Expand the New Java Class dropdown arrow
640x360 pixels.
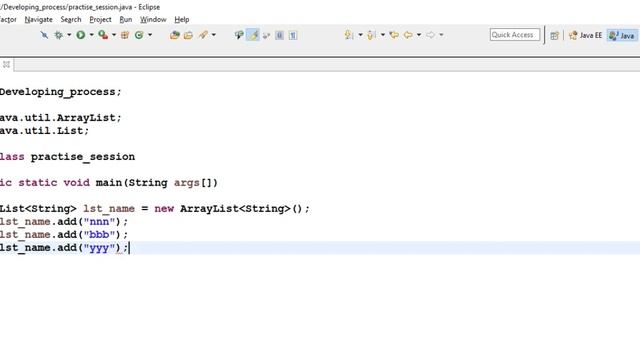150,35
